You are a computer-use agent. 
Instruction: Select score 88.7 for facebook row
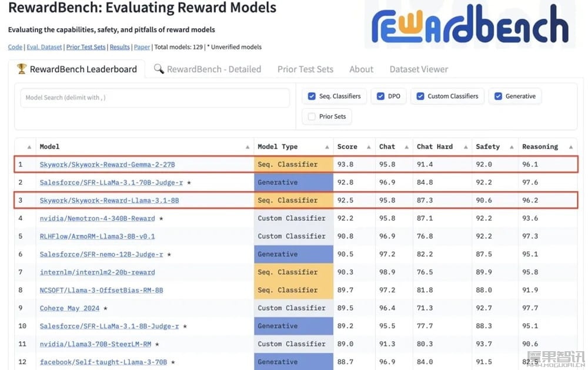click(x=345, y=362)
